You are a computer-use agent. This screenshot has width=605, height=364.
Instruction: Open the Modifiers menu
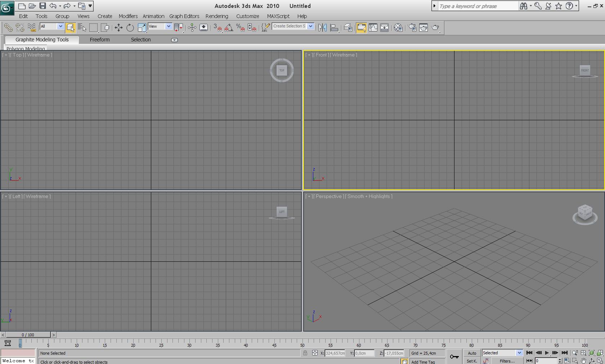pyautogui.click(x=128, y=16)
